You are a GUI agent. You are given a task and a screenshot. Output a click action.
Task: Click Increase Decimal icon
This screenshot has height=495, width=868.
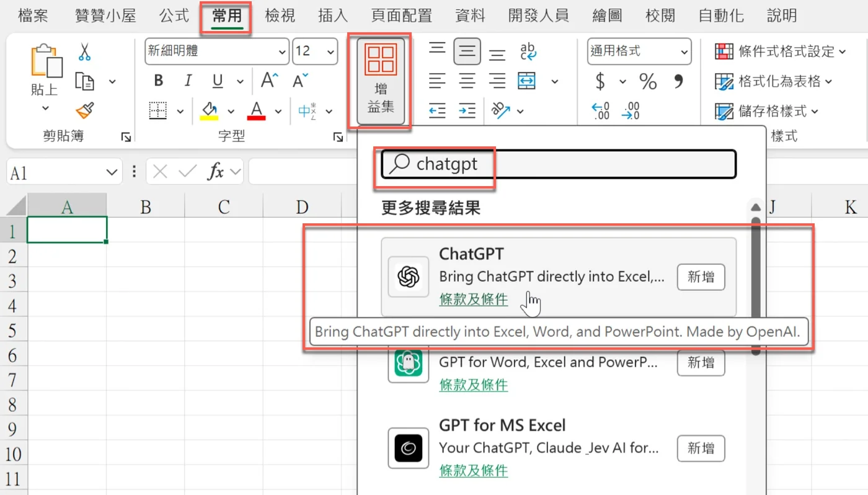coord(601,111)
